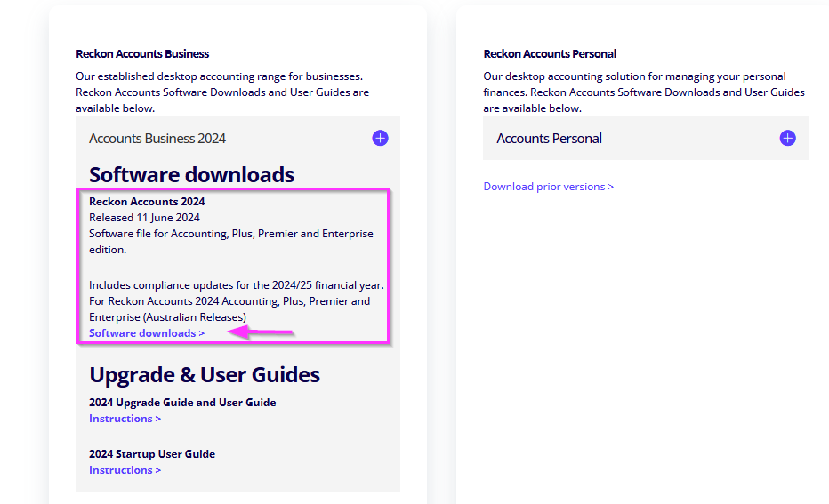The width and height of the screenshot is (829, 504).
Task: Open Instructions for 2024 Upgrade Guide
Action: point(125,419)
